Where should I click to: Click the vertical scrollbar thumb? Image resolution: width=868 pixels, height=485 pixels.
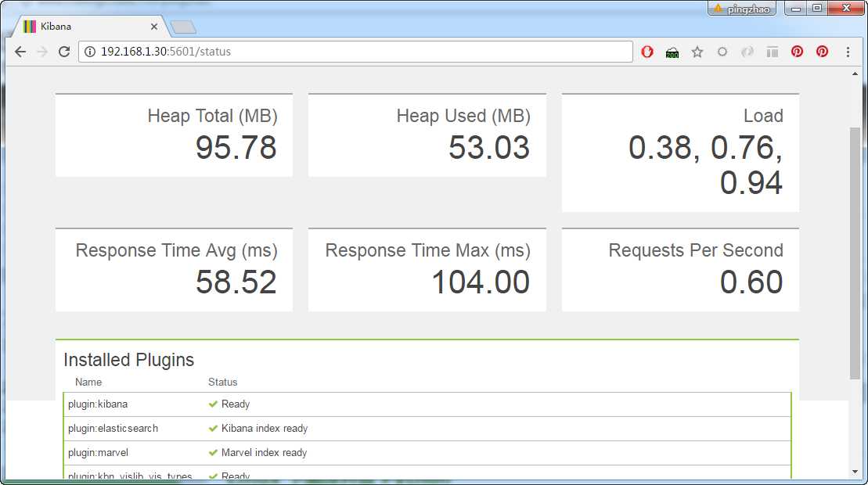click(855, 253)
